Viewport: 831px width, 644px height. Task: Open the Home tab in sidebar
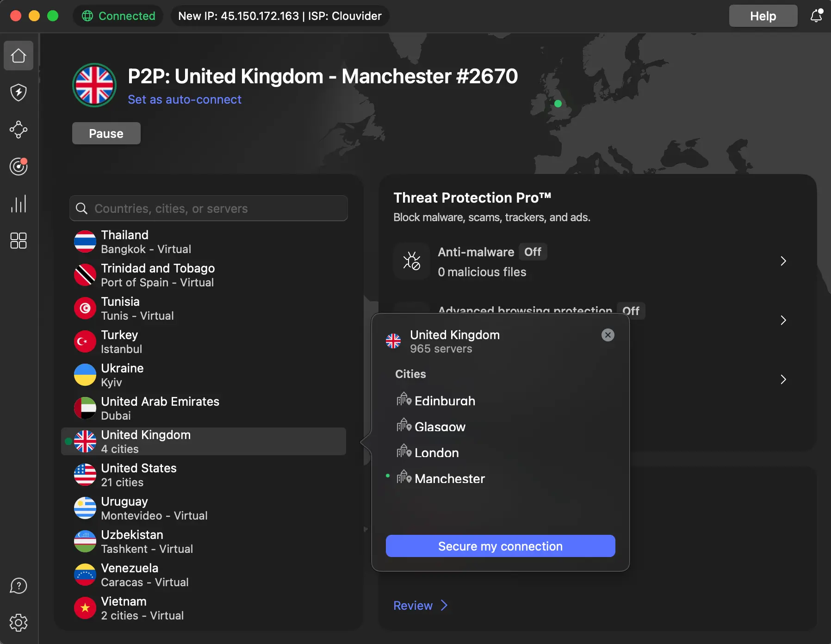tap(19, 56)
